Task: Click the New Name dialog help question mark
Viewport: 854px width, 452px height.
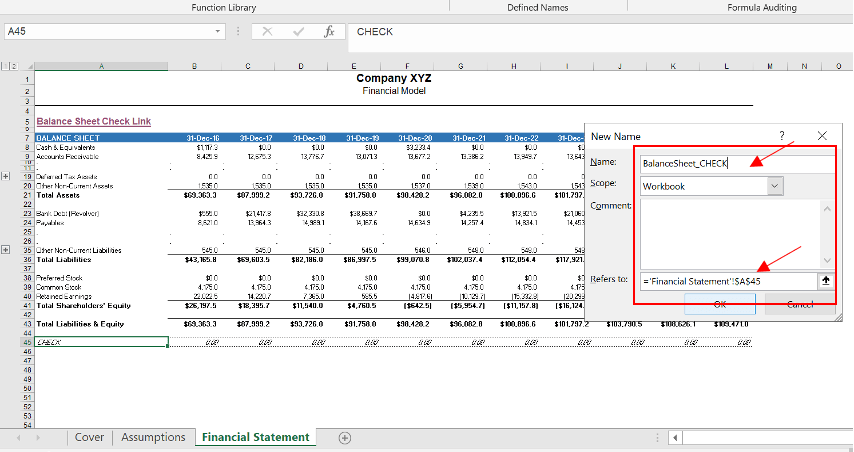Action: pos(782,136)
